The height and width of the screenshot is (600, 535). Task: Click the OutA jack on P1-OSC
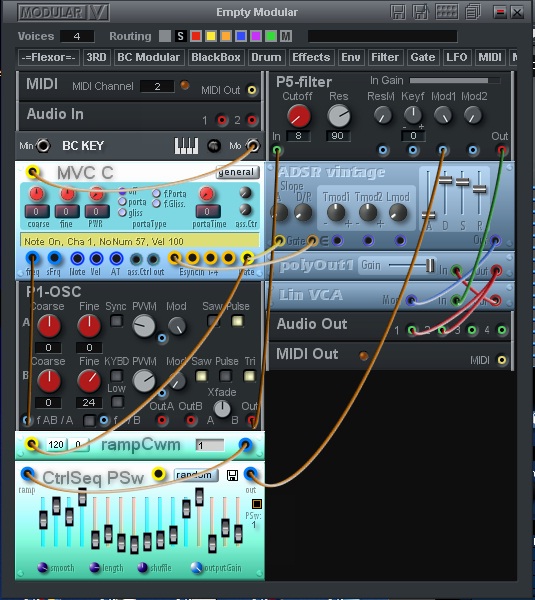click(162, 420)
